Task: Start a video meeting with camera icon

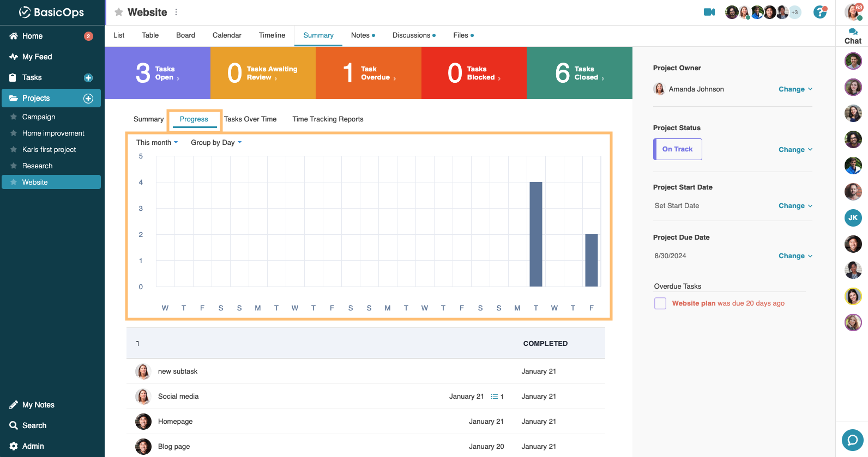Action: (x=709, y=12)
